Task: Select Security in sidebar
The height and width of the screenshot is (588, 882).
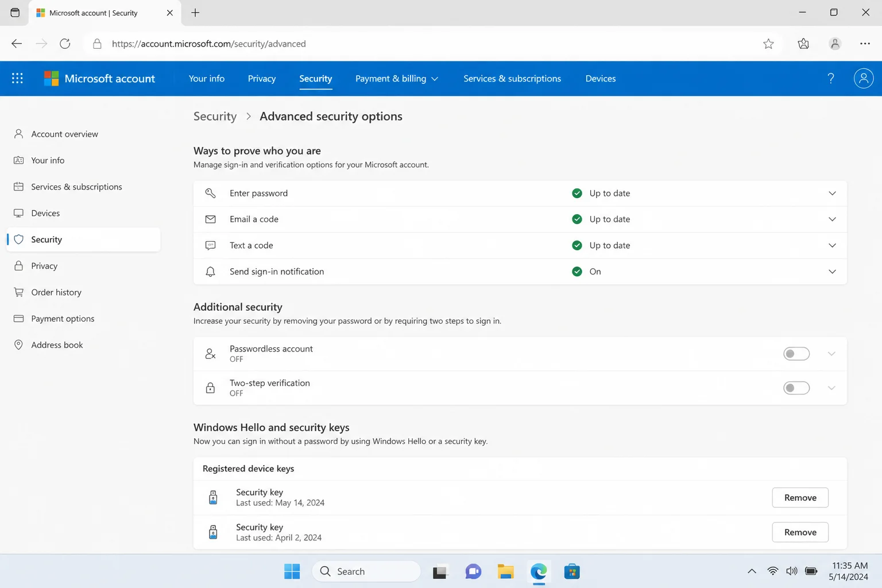Action: (x=84, y=239)
